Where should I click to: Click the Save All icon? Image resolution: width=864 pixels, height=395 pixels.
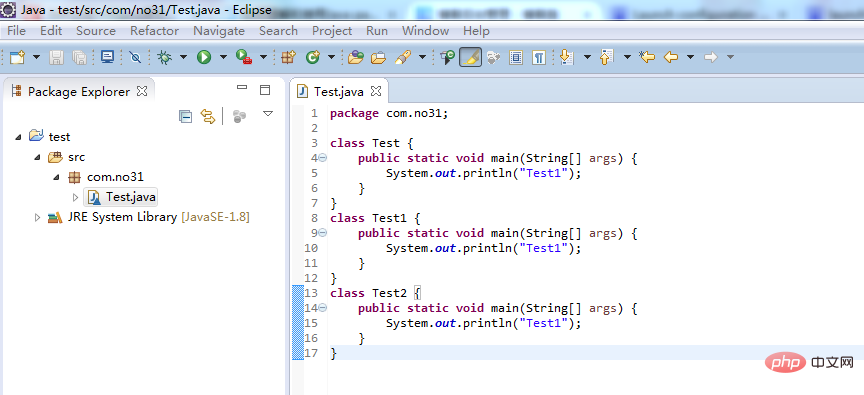coord(79,57)
